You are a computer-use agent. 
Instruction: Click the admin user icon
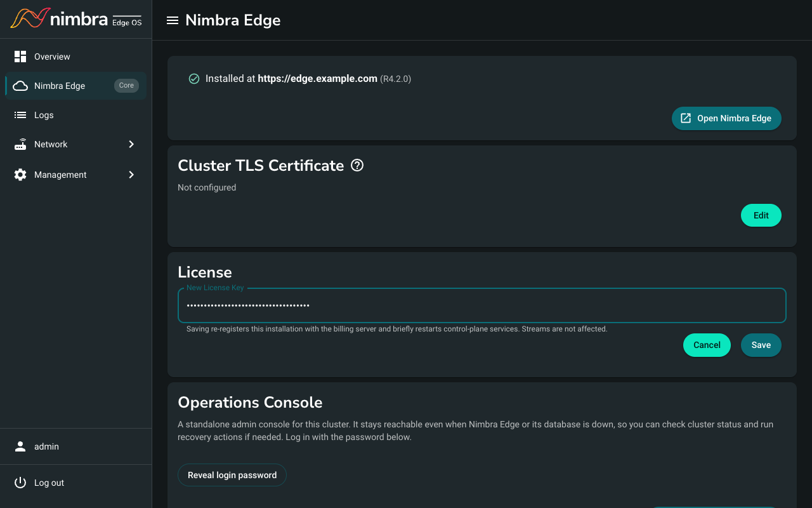20,446
